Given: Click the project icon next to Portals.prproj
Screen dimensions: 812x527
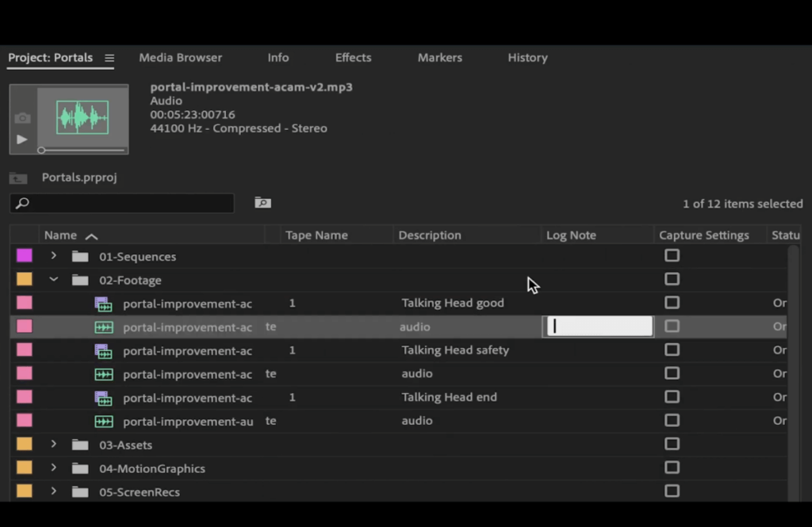Looking at the screenshot, I should point(17,178).
